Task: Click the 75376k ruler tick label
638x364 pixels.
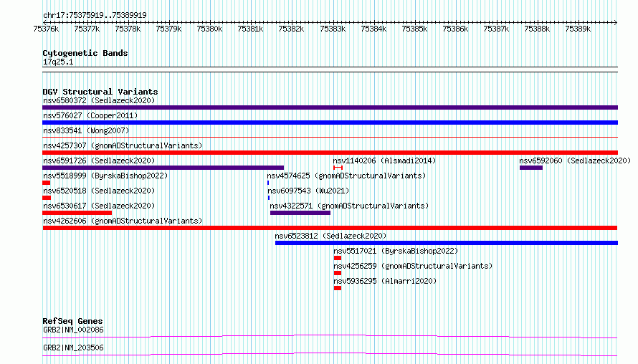Action: tap(46, 29)
